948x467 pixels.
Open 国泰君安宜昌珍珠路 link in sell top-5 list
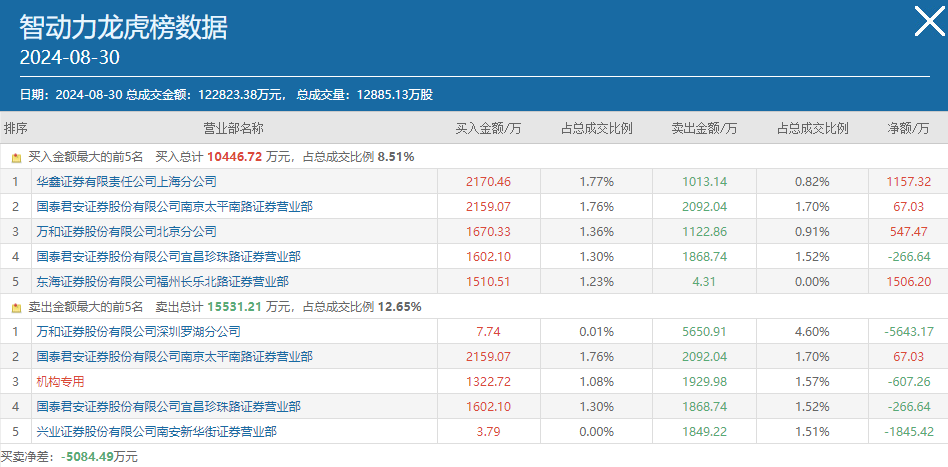point(169,407)
